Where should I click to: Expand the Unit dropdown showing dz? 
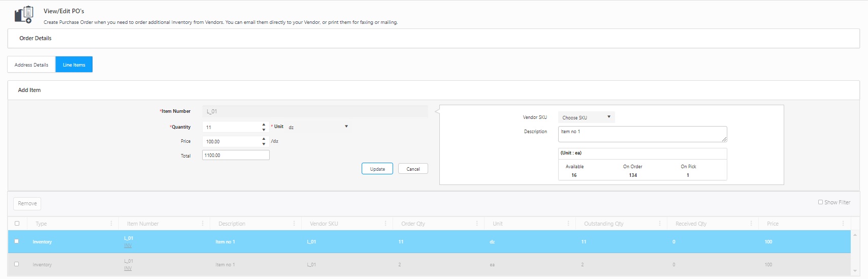[318, 127]
